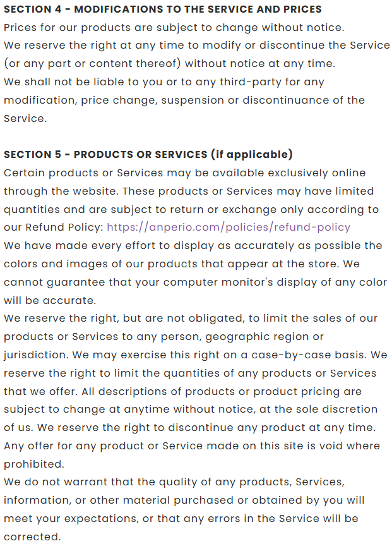Click the single word 'prohibited.' line
The width and height of the screenshot is (392, 546).
click(x=34, y=464)
